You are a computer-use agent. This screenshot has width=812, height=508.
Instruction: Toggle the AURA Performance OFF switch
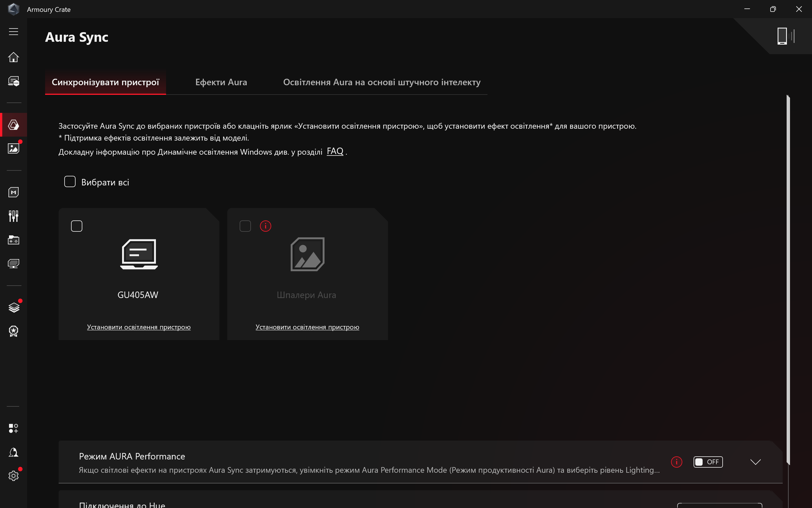[708, 462]
